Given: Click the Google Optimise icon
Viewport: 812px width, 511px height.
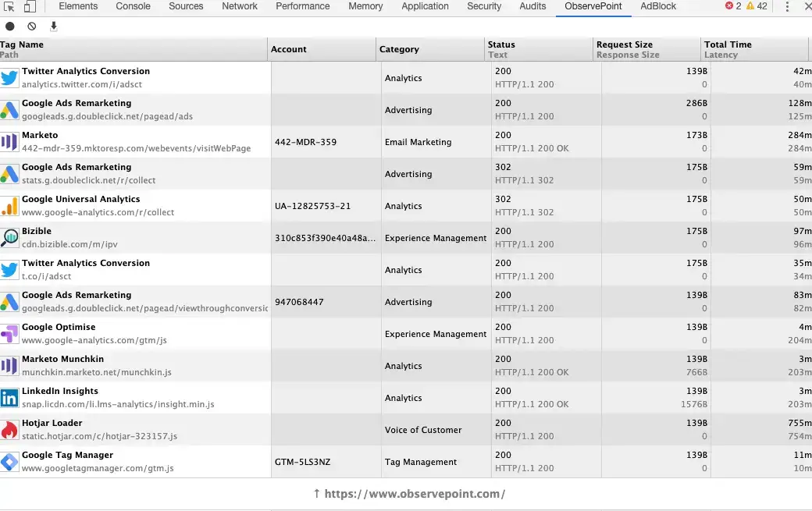Looking at the screenshot, I should [x=9, y=334].
